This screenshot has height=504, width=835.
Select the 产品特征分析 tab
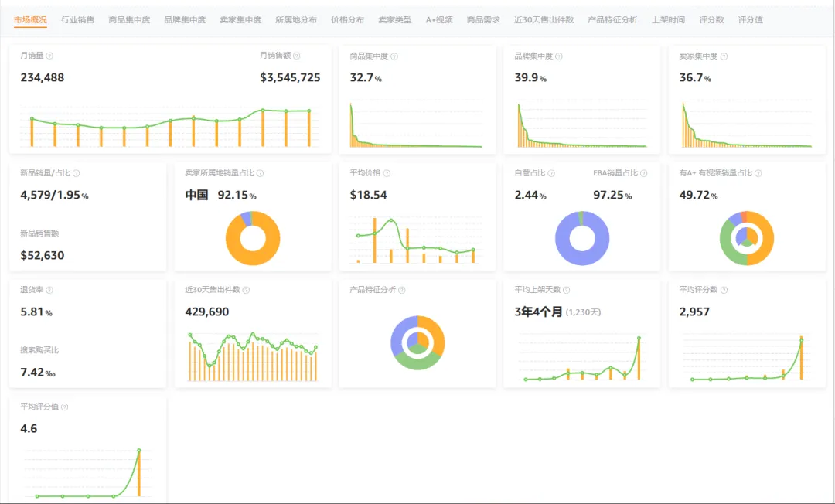(612, 19)
